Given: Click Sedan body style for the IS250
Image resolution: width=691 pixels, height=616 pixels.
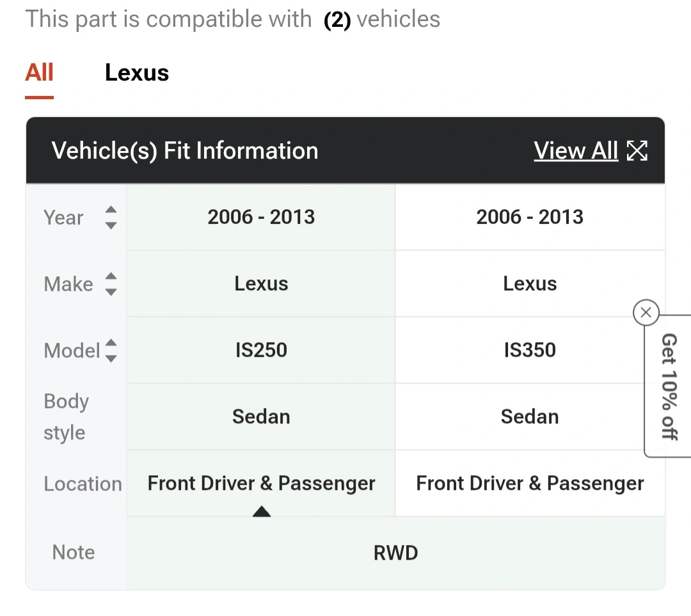Looking at the screenshot, I should (261, 416).
